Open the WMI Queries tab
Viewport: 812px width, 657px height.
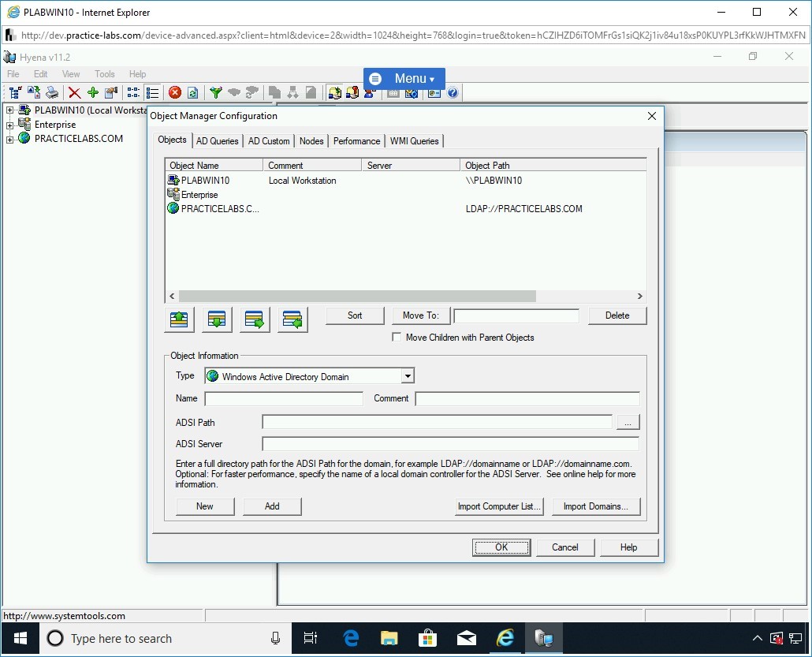coord(414,141)
